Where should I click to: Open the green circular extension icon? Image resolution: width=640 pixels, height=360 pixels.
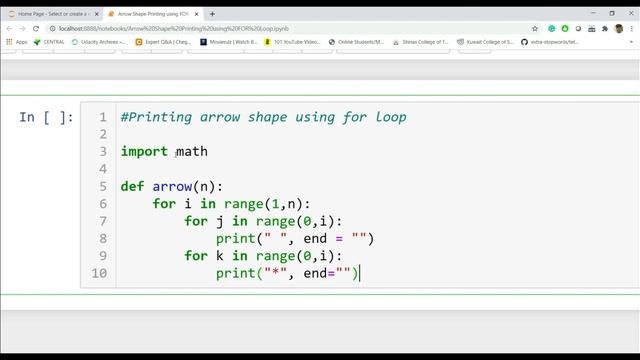pos(565,29)
